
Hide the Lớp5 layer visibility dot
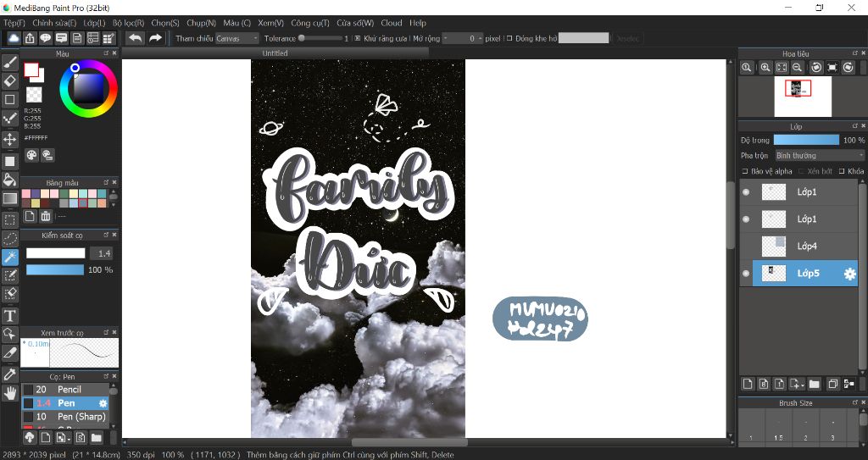click(746, 274)
